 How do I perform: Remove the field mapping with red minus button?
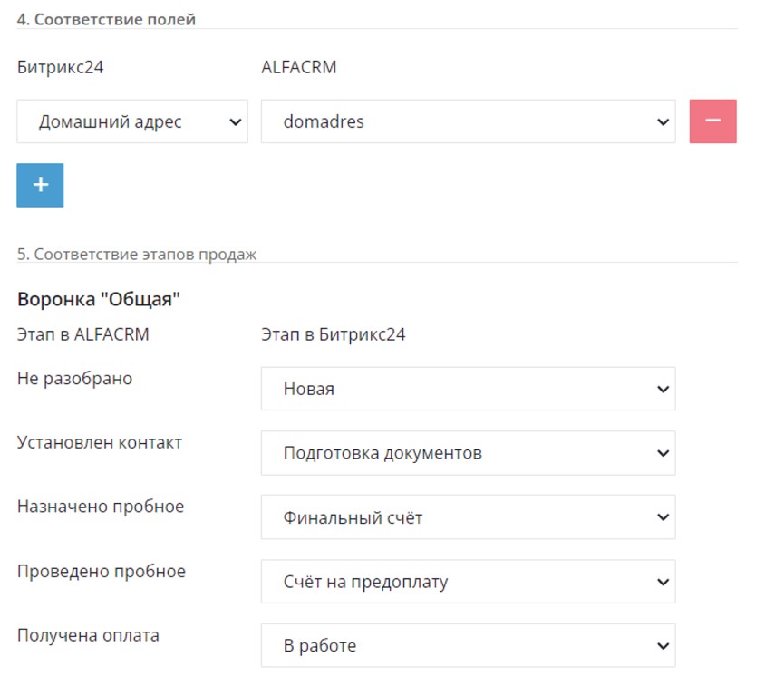pos(712,121)
